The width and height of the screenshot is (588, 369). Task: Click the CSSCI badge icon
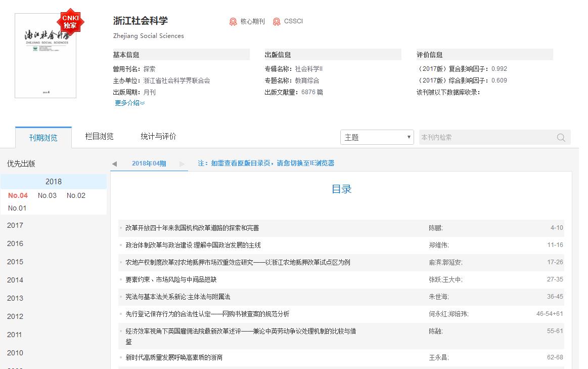pyautogui.click(x=277, y=22)
